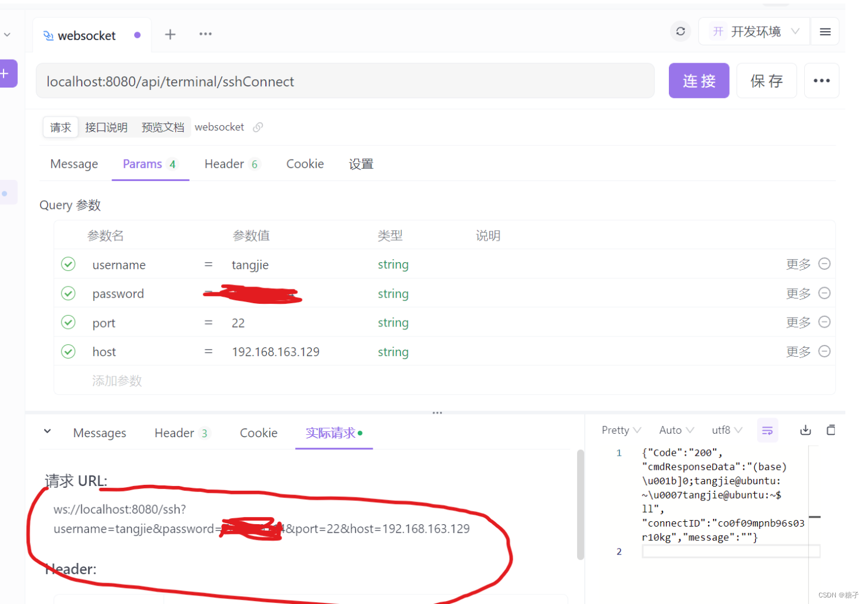Click the string type of port row

393,323
